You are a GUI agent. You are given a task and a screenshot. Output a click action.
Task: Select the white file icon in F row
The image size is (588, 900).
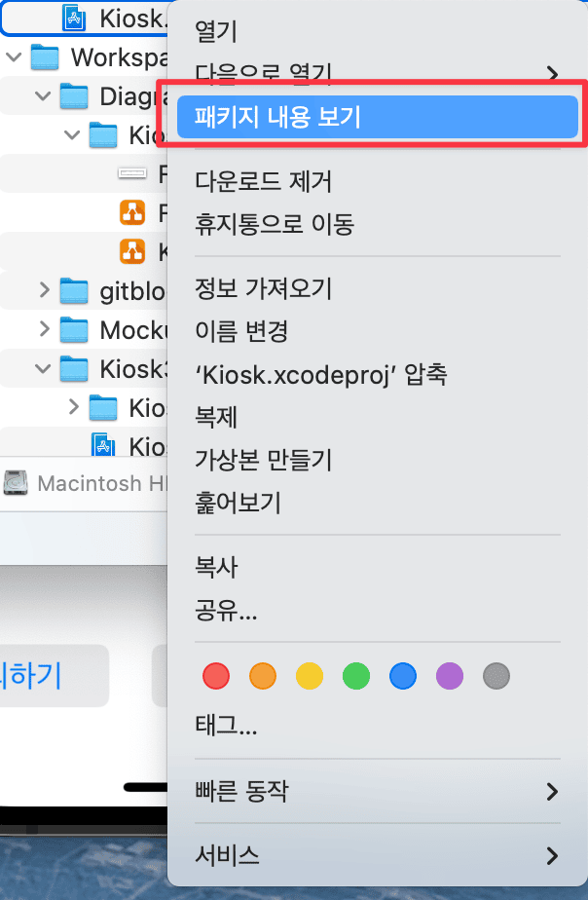(x=132, y=172)
